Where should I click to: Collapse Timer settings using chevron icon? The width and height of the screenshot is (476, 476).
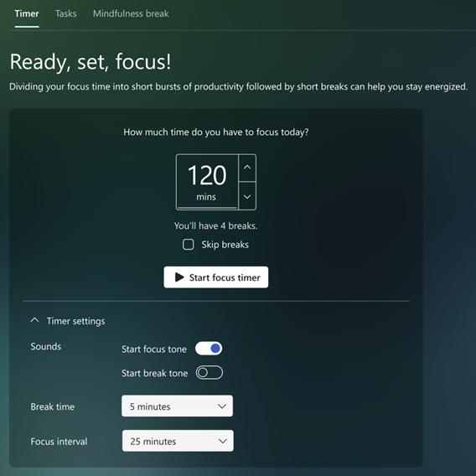34,320
